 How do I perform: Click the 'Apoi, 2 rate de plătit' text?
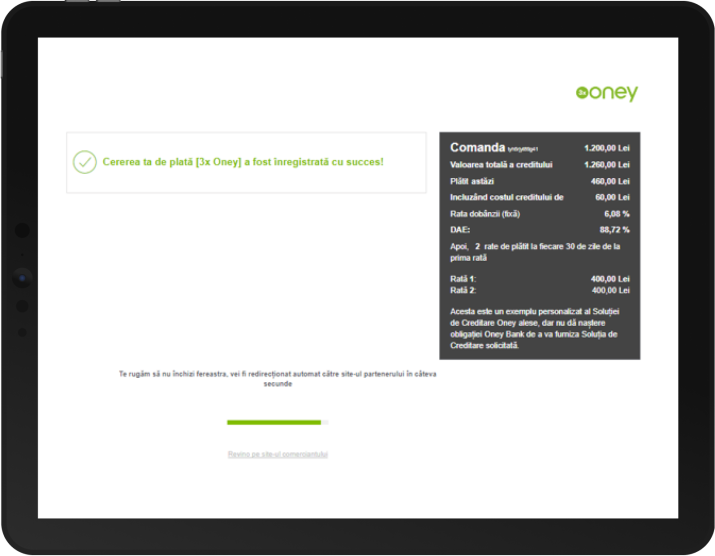pyautogui.click(x=535, y=252)
